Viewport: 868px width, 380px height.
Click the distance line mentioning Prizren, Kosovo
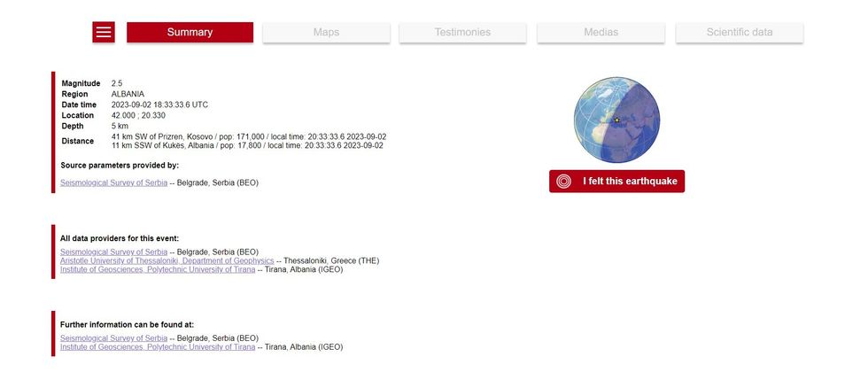248,136
